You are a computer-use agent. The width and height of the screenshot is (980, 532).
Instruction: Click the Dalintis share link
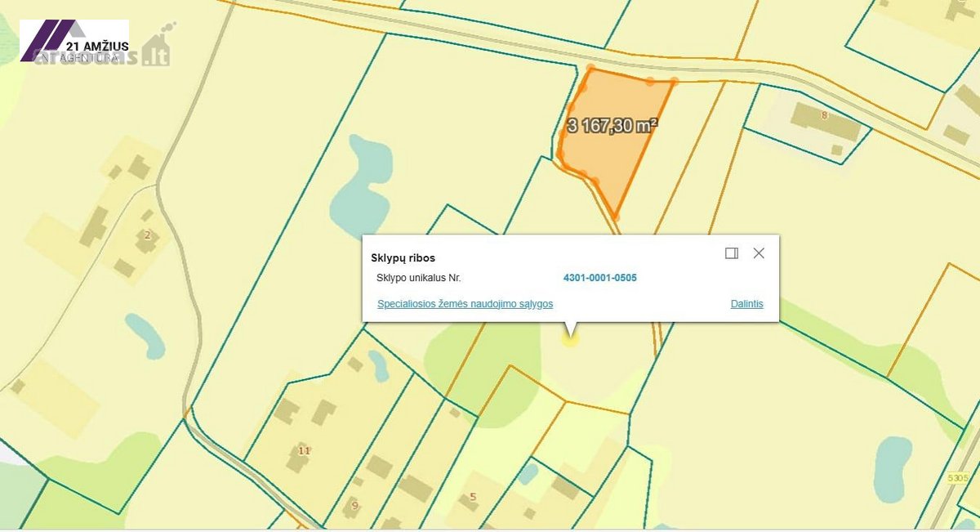747,304
